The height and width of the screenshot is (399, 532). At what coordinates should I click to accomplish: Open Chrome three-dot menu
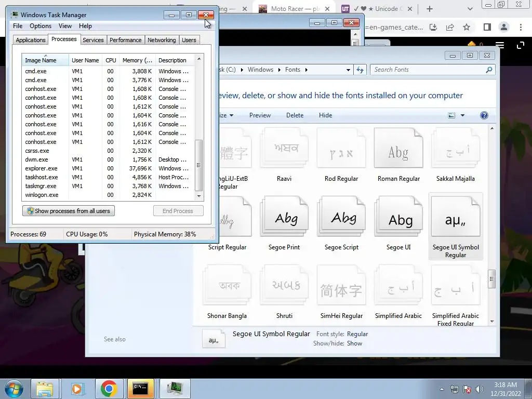[521, 27]
